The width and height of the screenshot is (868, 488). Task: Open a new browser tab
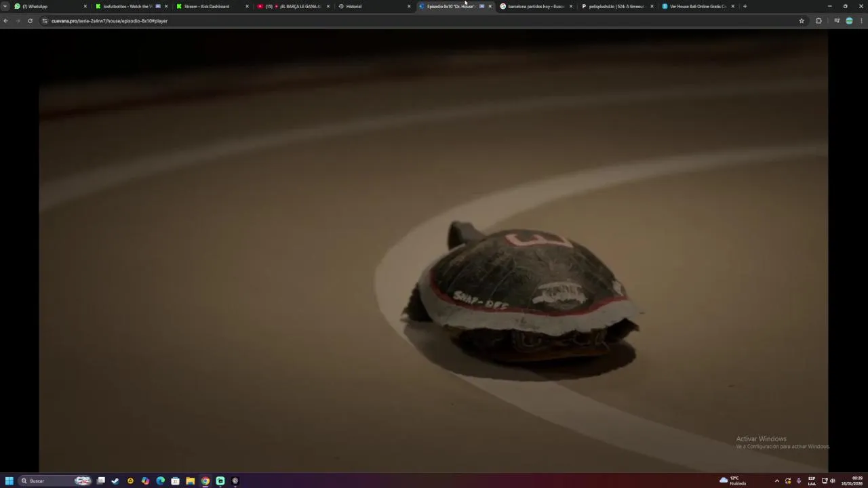coord(745,6)
